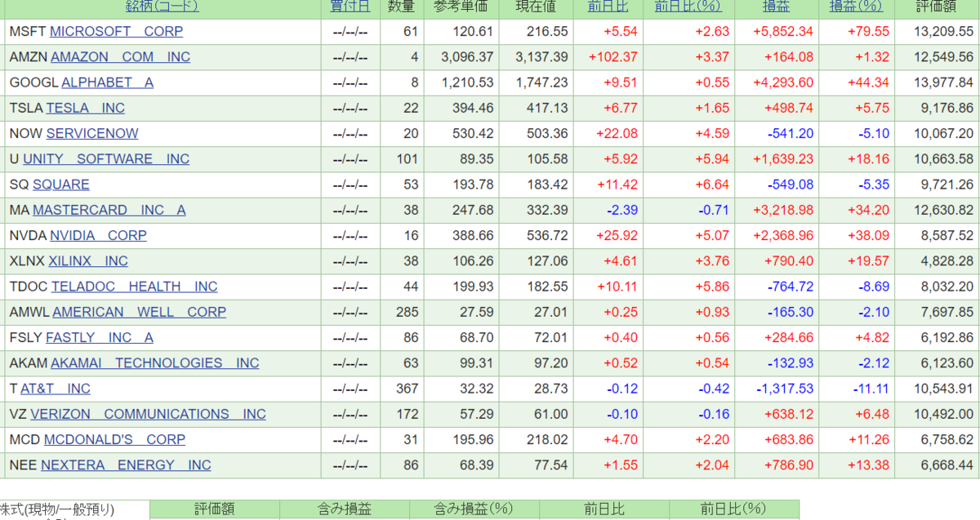Select FSLY current price 72.01

[x=550, y=337]
